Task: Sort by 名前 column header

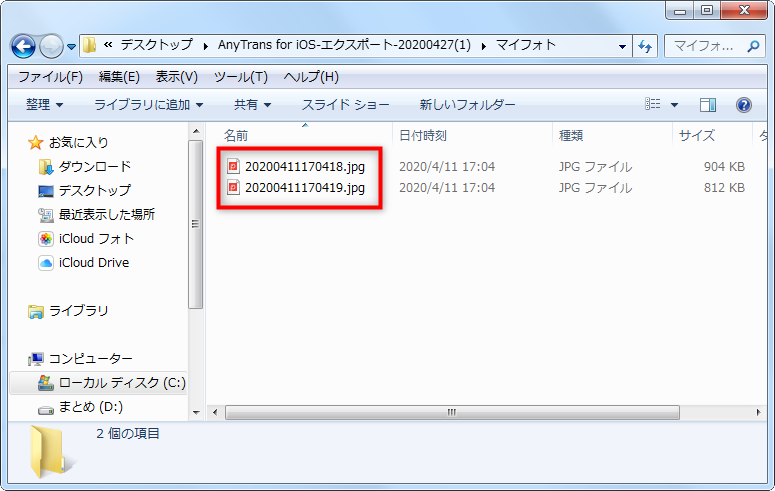Action: pyautogui.click(x=236, y=135)
